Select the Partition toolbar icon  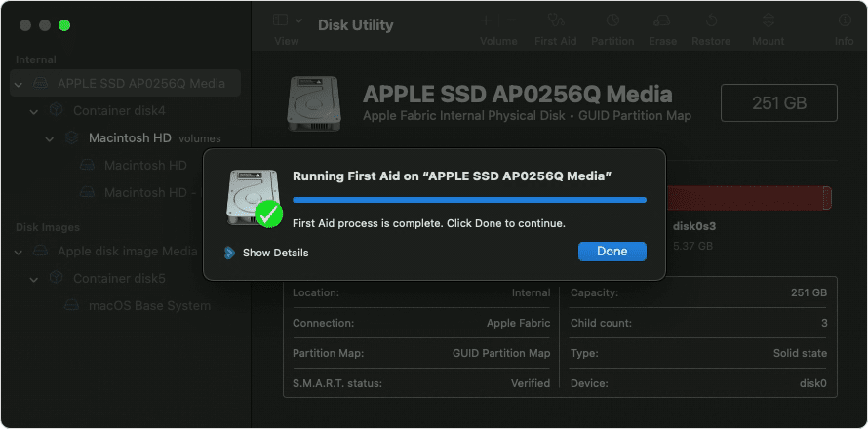pos(612,20)
